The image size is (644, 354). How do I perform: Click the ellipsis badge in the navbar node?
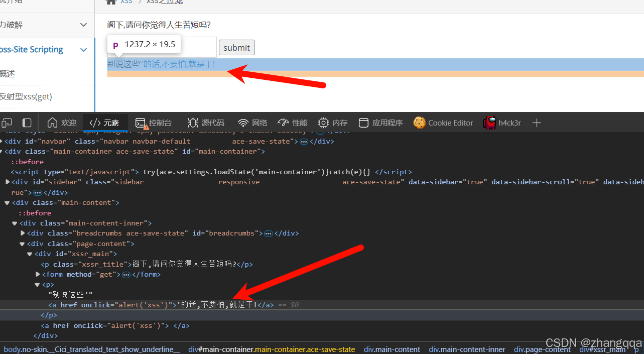(304, 142)
